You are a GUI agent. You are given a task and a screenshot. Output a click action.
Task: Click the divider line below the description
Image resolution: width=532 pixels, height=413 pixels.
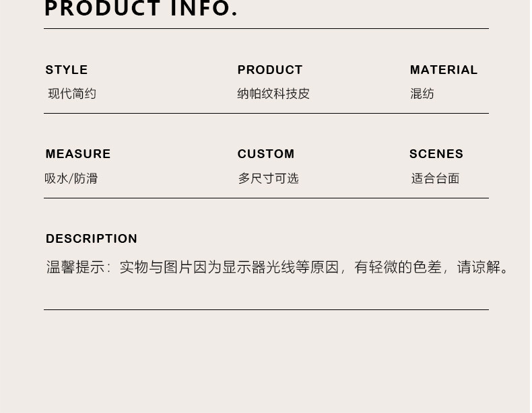point(266,310)
